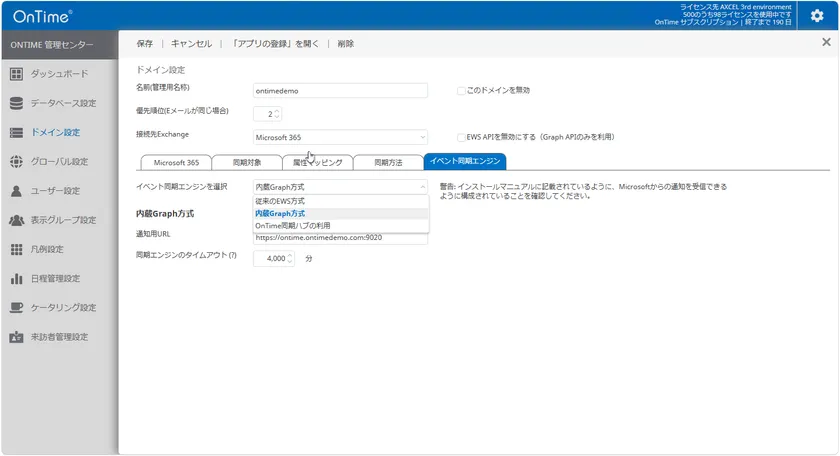This screenshot has width=840, height=456.
Task: Adjust the priority stepper showing 2
Action: [276, 114]
